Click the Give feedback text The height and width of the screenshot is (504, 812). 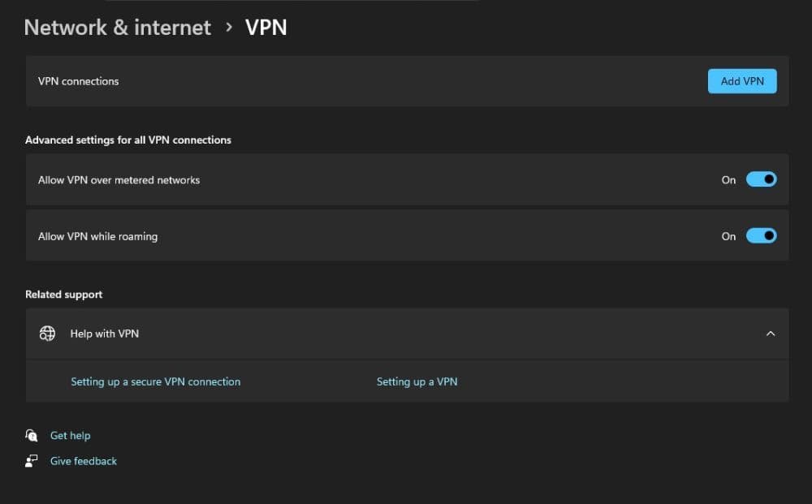coord(83,460)
